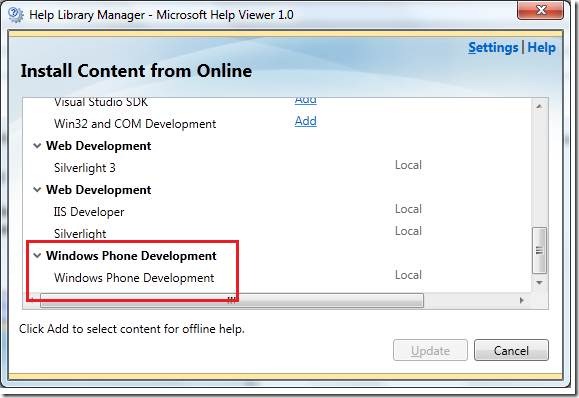Click the Cancel button
579x398 pixels.
[511, 350]
